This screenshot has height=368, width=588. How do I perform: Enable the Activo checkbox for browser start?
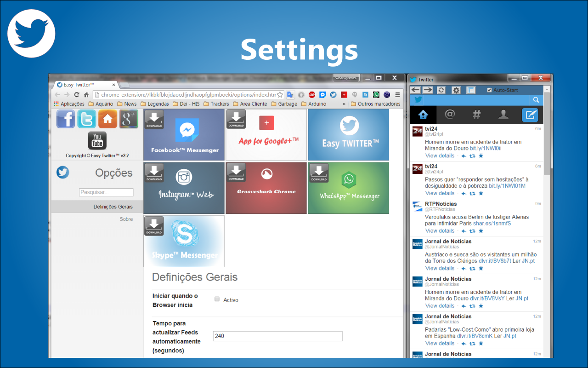click(217, 299)
